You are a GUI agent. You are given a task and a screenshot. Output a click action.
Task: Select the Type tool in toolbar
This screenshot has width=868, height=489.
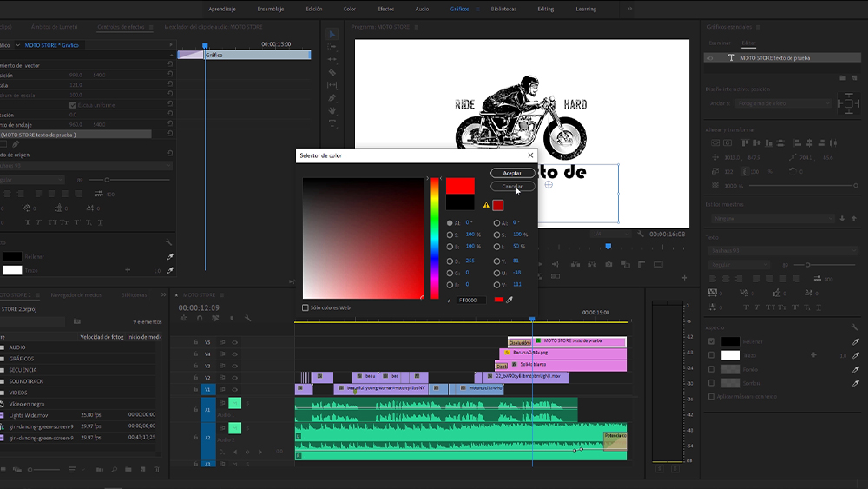point(332,123)
